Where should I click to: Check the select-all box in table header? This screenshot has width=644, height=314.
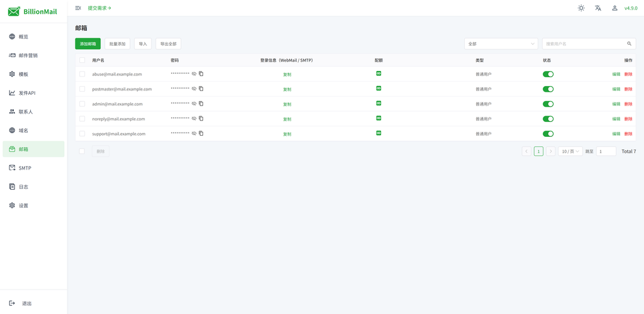82,60
